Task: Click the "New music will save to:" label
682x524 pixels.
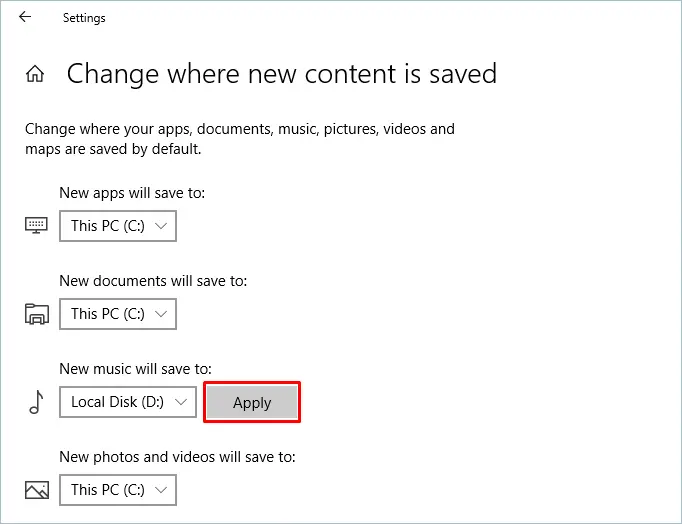Action: point(135,369)
